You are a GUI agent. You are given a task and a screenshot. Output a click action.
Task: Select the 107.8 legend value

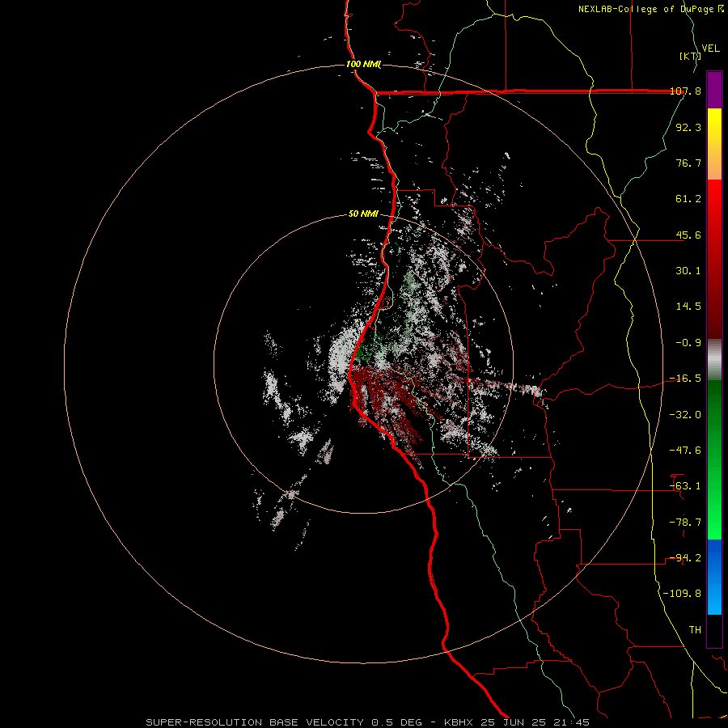tap(685, 91)
